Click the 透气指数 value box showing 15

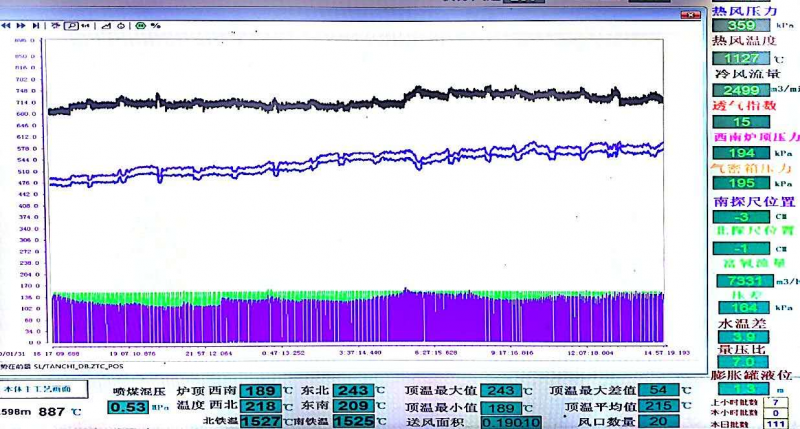(x=741, y=121)
